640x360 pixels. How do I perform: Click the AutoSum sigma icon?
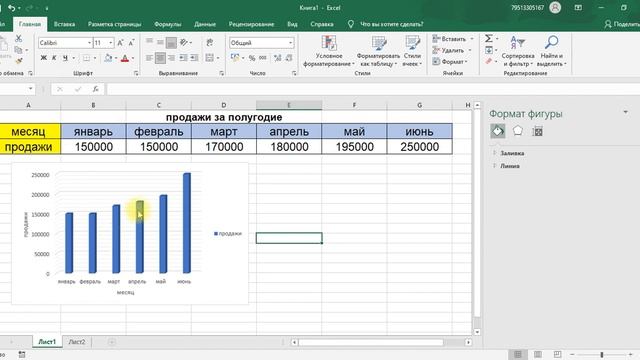click(x=489, y=38)
